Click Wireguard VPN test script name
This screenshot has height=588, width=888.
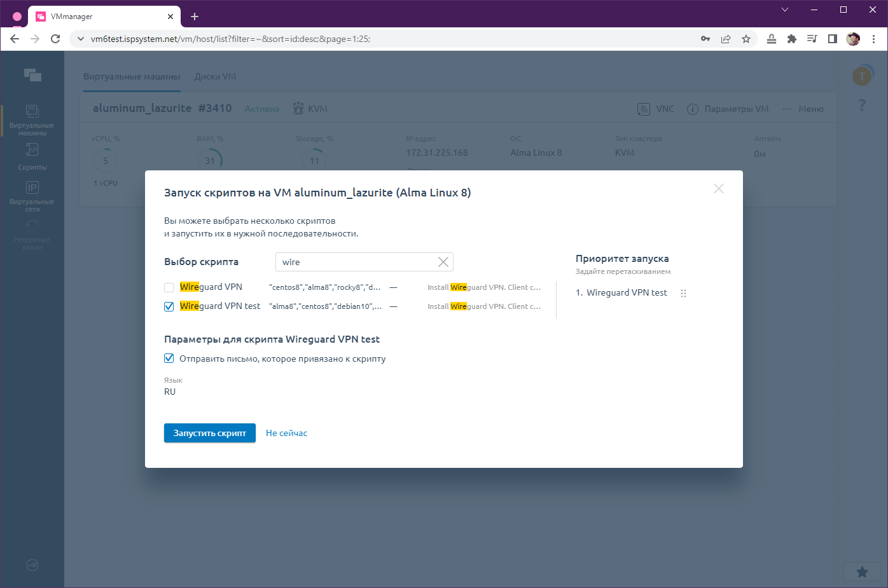(x=220, y=306)
